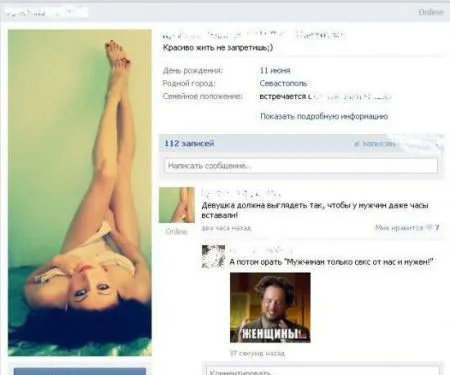Click the blurred commenter name
The height and width of the screenshot is (375, 450).
[261, 250]
